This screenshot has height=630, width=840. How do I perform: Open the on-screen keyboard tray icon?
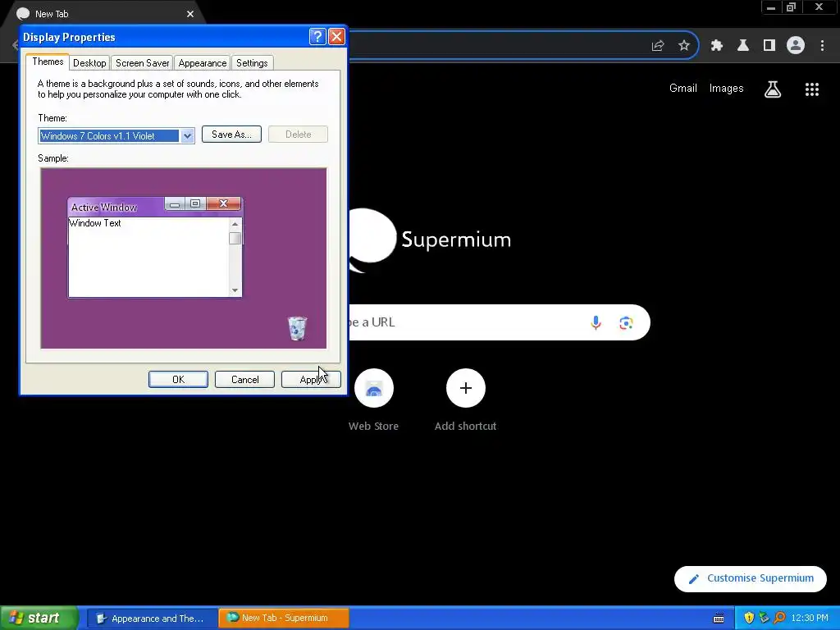click(719, 619)
